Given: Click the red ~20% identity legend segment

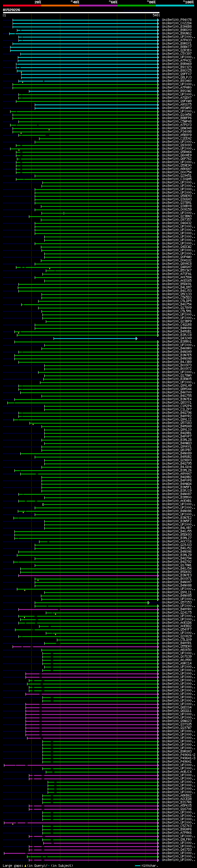Looking at the screenshot, I should [22, 6].
